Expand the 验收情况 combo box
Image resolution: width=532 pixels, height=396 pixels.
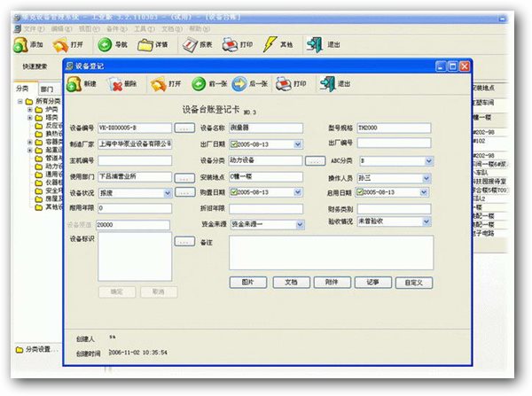tap(427, 224)
